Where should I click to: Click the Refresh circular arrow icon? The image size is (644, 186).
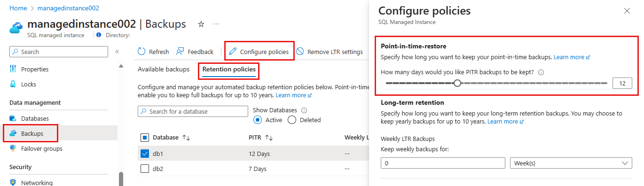pos(141,52)
